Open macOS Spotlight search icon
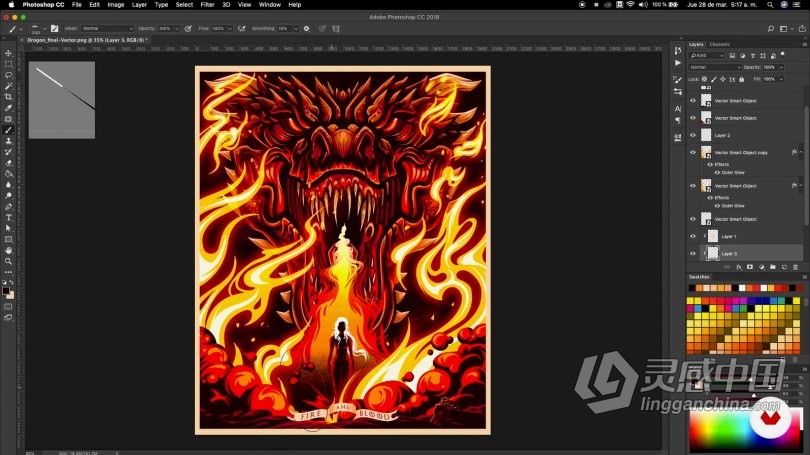This screenshot has width=810, height=455. [770, 5]
